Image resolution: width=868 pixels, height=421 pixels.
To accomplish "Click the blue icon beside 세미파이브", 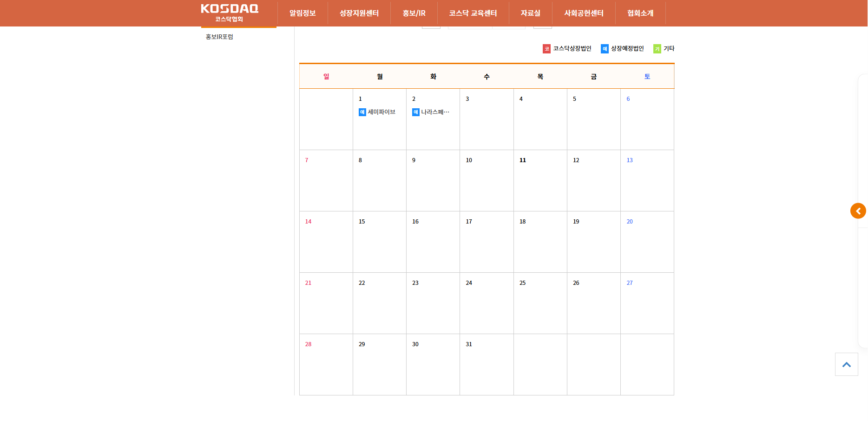I will (362, 112).
